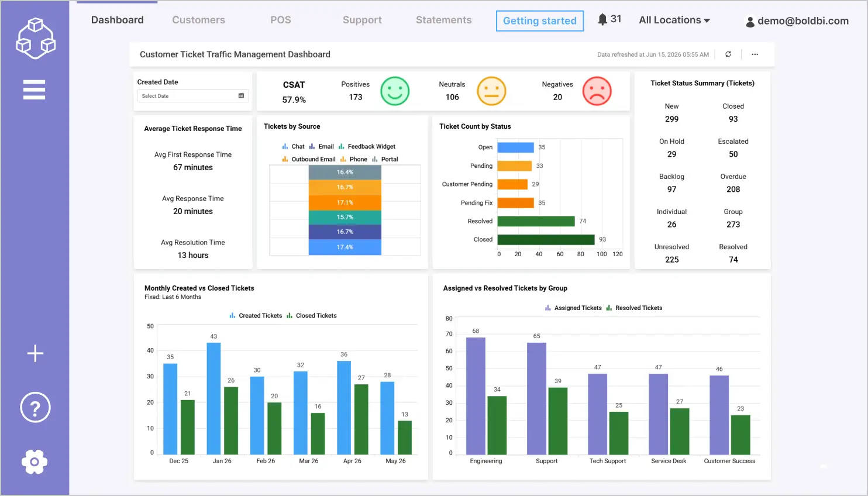
Task: Click the Support resolved tickets bar
Action: [x=558, y=421]
